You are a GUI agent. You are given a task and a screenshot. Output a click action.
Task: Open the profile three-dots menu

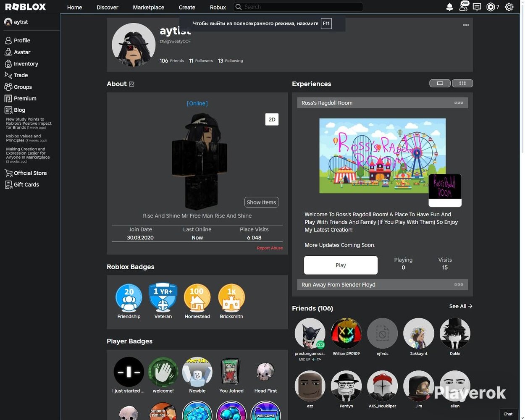[x=466, y=25]
